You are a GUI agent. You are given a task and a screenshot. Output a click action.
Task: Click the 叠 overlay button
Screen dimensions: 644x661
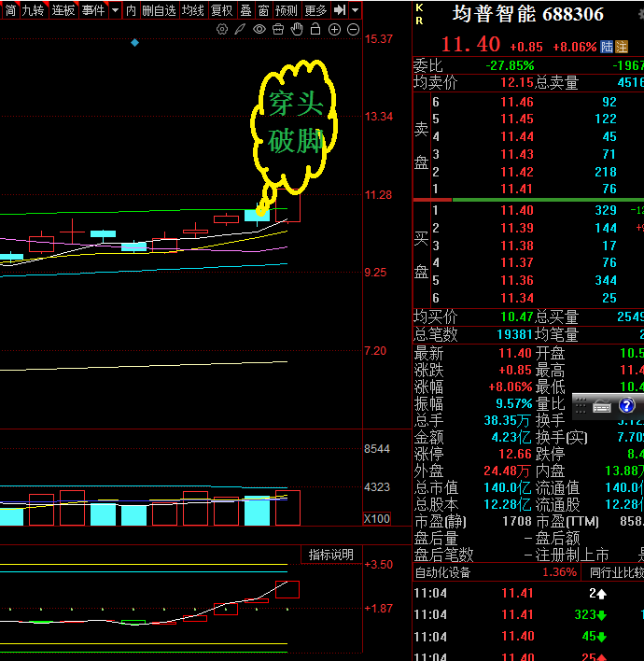pos(245,10)
